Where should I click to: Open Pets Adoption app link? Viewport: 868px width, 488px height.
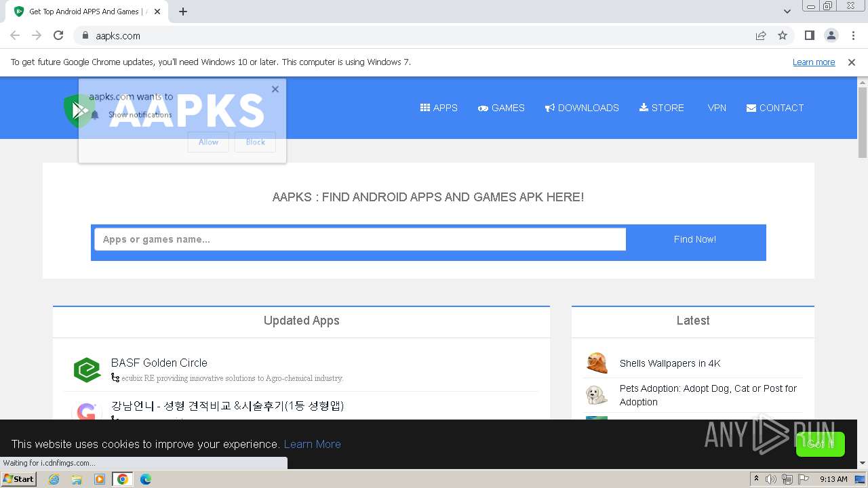point(708,395)
